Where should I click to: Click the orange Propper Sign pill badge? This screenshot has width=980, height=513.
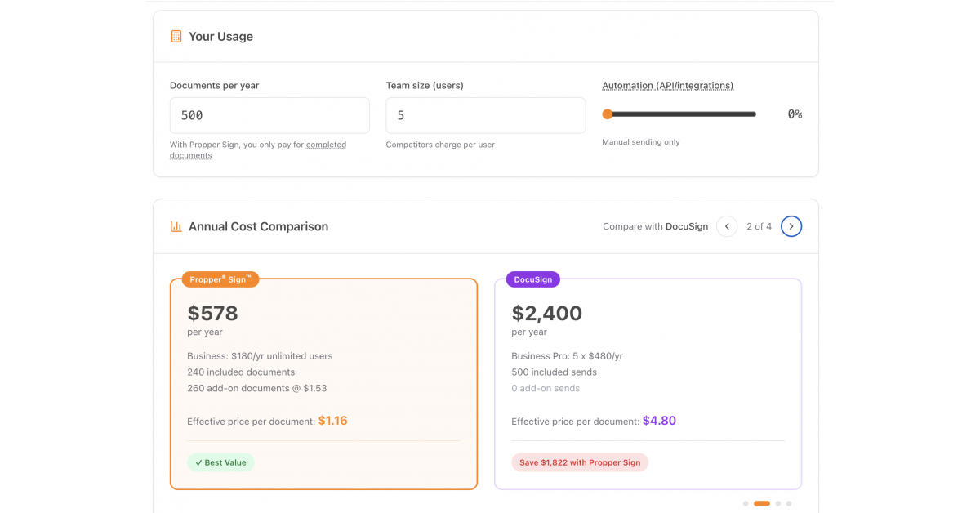[220, 279]
